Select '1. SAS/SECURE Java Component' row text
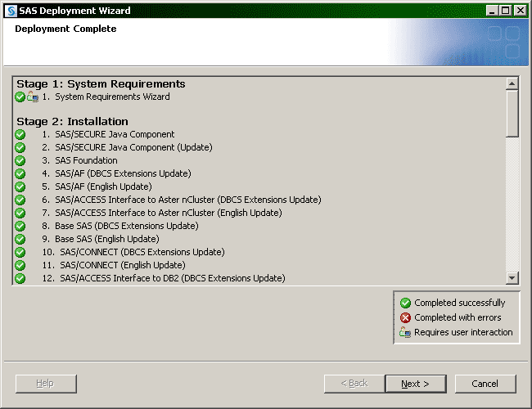This screenshot has width=532, height=409. click(108, 134)
